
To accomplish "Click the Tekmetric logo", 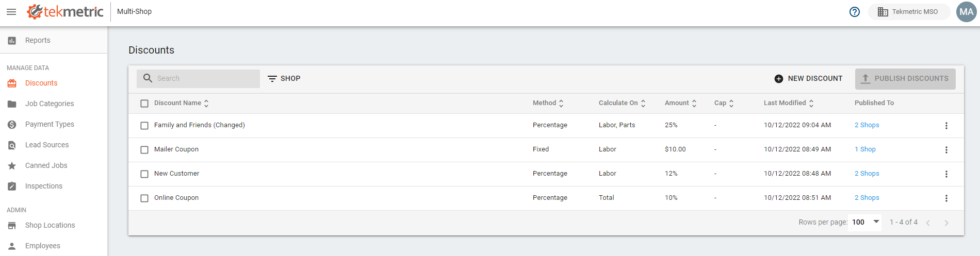I will 66,11.
